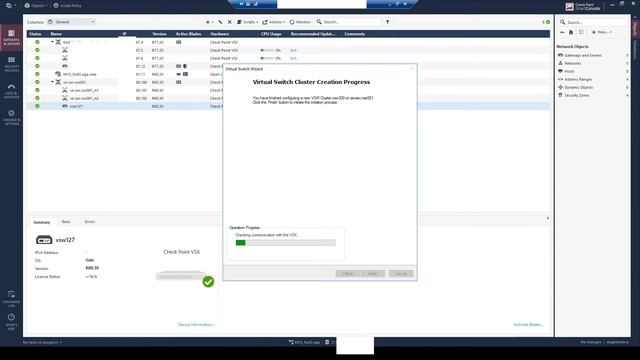Click the wizard Finish button
640x360 pixels.
(373, 273)
